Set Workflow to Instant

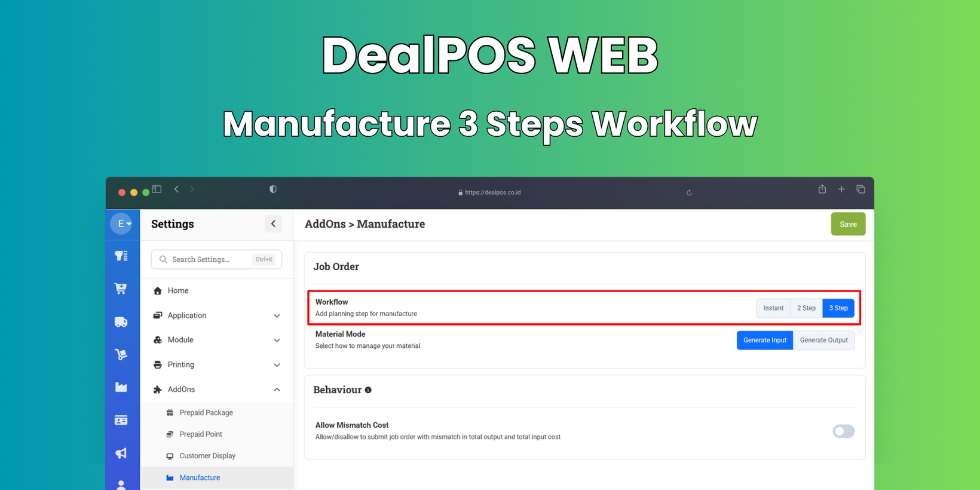[x=773, y=308]
